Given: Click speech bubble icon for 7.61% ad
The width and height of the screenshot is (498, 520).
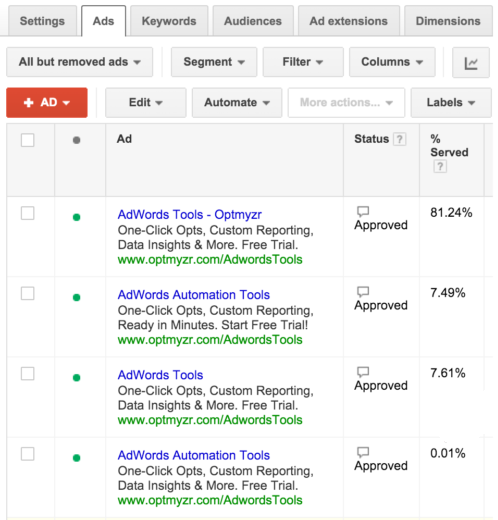Looking at the screenshot, I should pos(363,371).
